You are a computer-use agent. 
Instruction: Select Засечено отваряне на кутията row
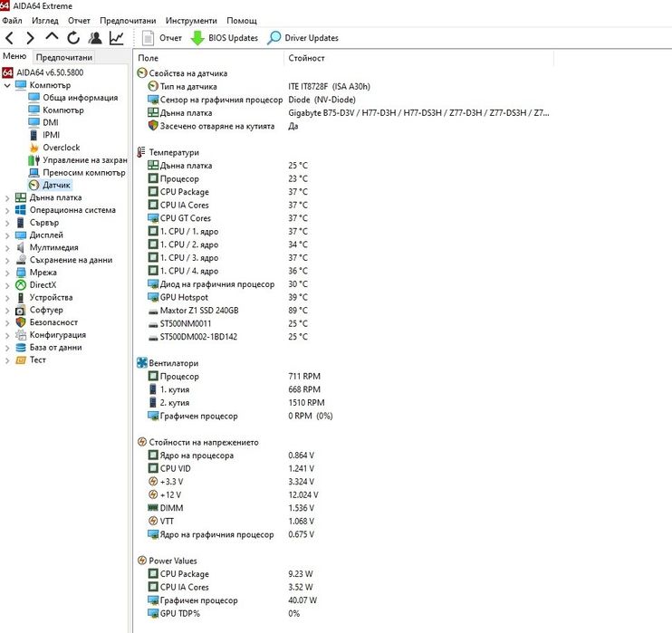tap(343, 126)
